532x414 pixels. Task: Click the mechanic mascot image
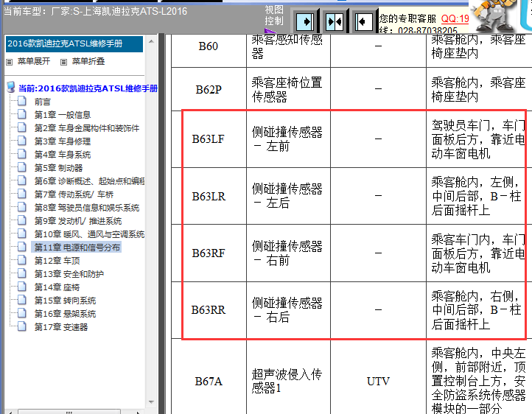494,15
